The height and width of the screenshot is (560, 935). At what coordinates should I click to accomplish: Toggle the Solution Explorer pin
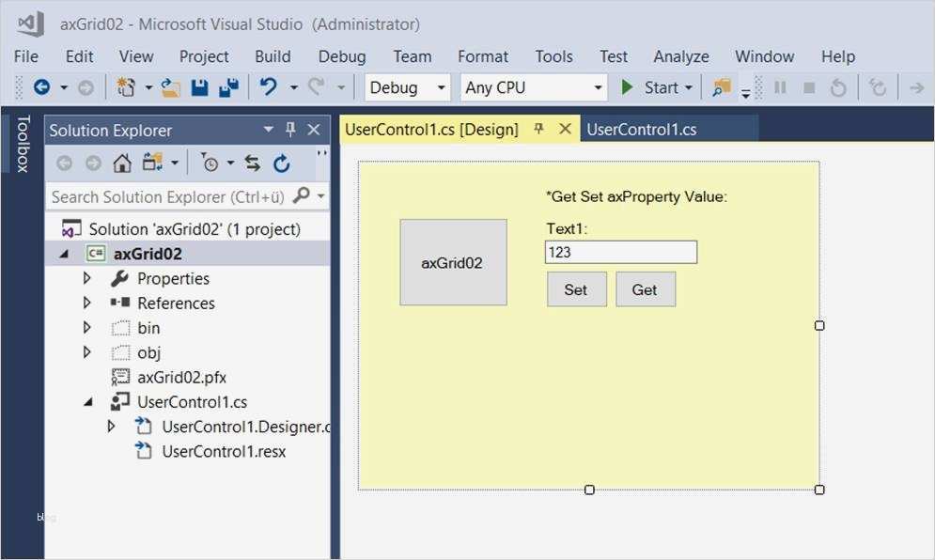291,130
